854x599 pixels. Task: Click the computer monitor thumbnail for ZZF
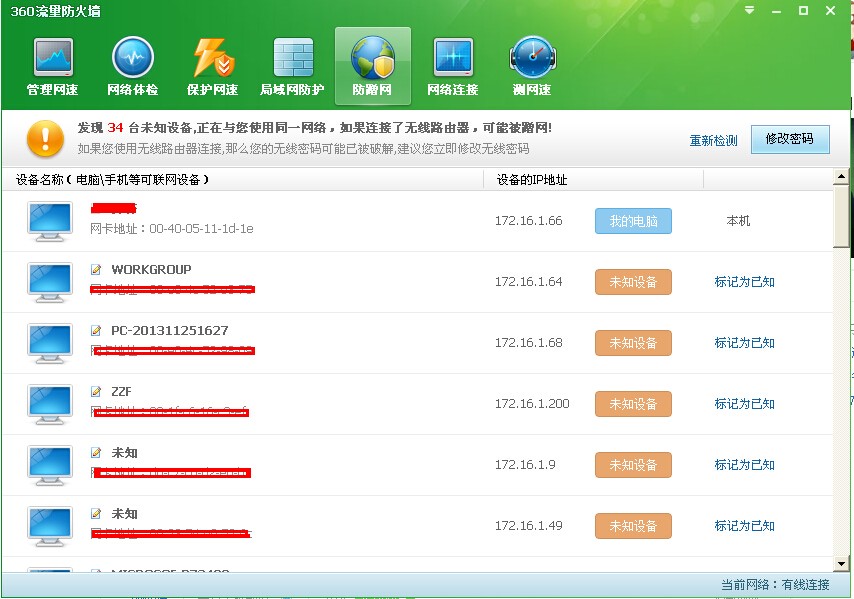tap(49, 404)
